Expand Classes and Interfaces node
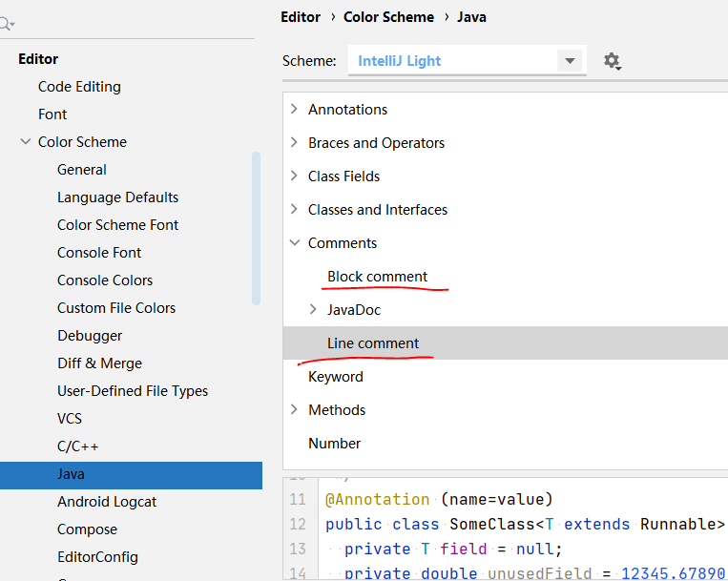Screen dimensions: 728x581 [x=294, y=210]
